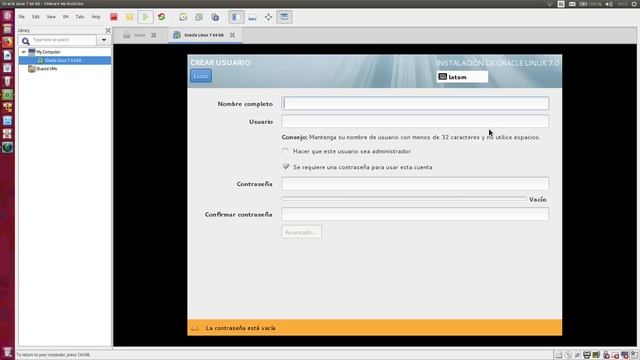
Task: Click the take snapshot toolbar icon
Action: pyautogui.click(x=183, y=17)
